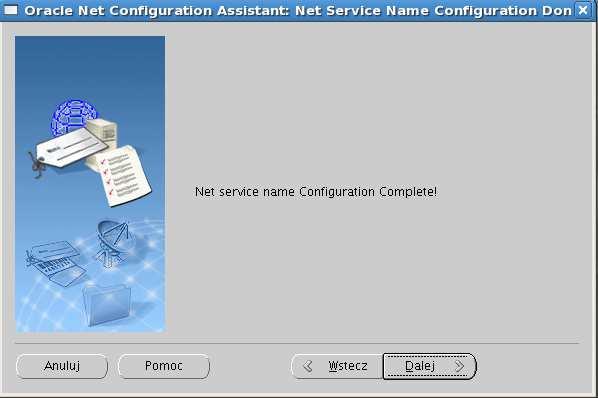Open the window menu icon in title bar
Image resolution: width=598 pixels, height=398 pixels.
(10, 10)
